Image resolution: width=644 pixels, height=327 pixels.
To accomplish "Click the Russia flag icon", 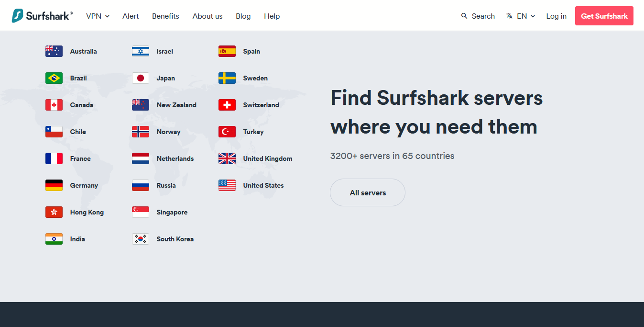I will [x=141, y=185].
